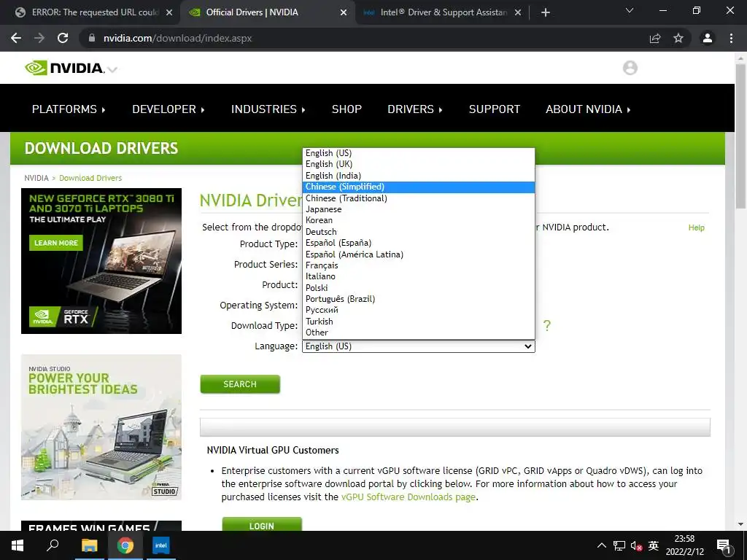Open the vGPU Software Downloads page link
The width and height of the screenshot is (747, 560).
pyautogui.click(x=409, y=497)
